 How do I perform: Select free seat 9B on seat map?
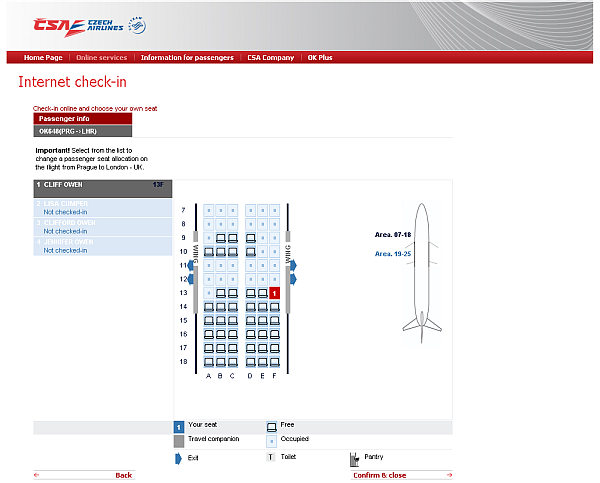221,238
